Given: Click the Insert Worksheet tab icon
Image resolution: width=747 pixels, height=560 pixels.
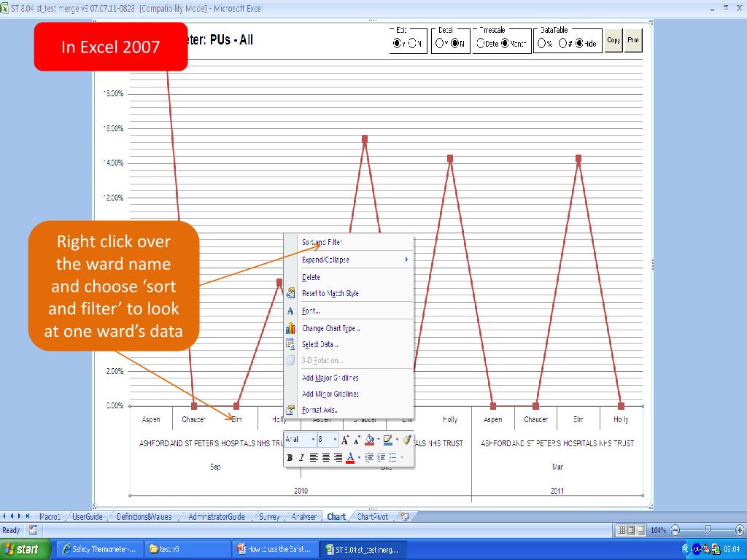Looking at the screenshot, I should coord(405,517).
